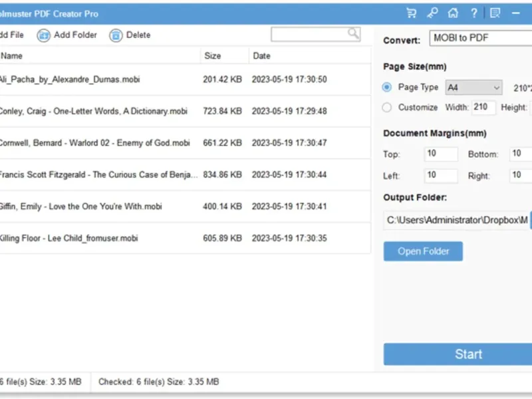Click the Open Folder button
The image size is (532, 399).
pos(423,251)
